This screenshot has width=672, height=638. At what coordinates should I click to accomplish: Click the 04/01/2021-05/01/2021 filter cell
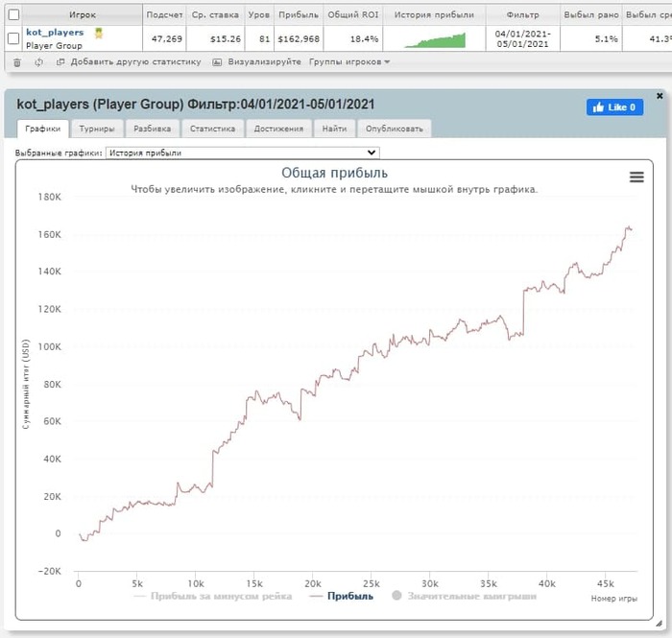(523, 39)
